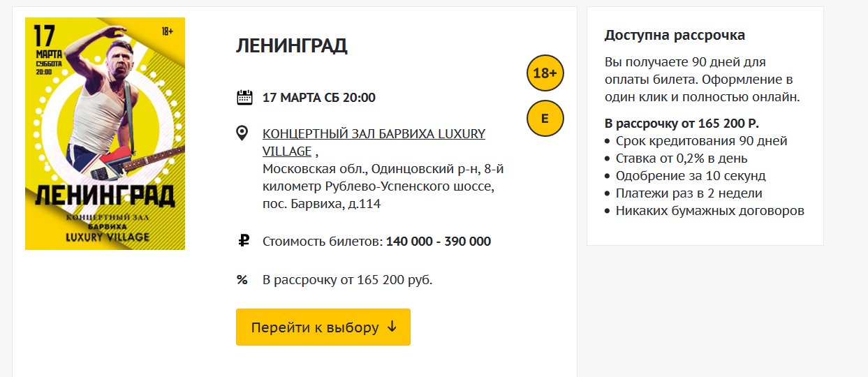Click the round yellow E badge
Viewport: 868px width, 377px height.
(x=545, y=118)
